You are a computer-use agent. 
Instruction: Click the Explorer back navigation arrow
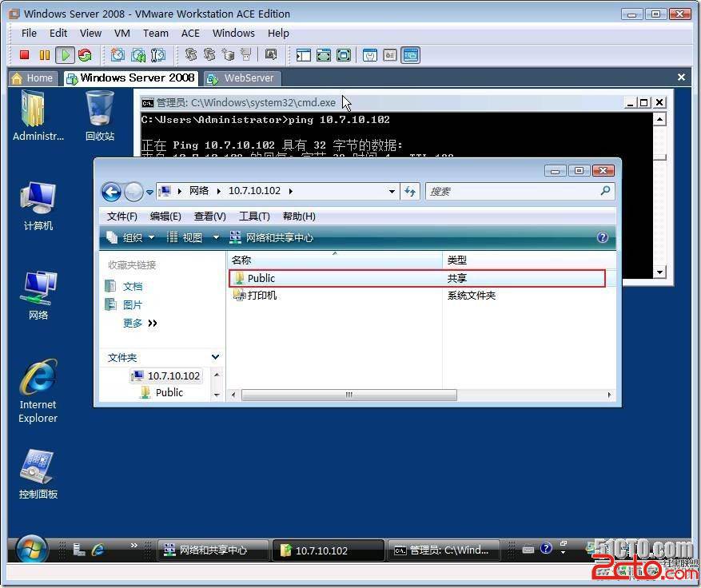[111, 192]
